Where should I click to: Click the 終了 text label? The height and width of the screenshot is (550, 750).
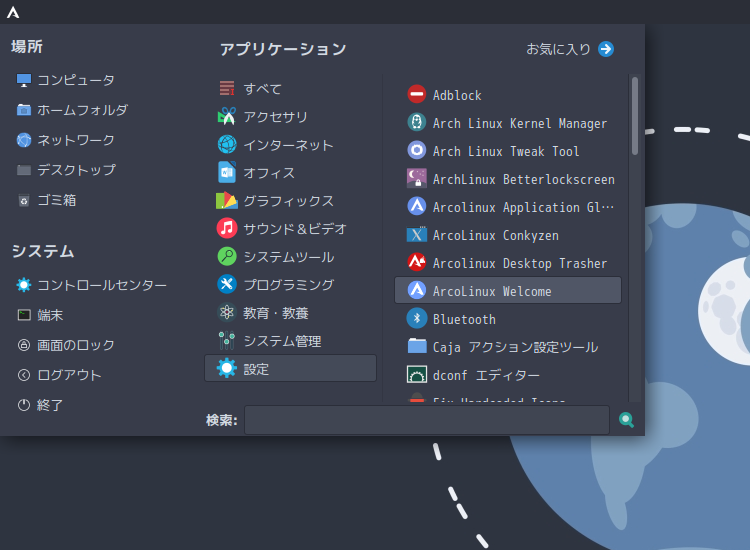pos(50,405)
